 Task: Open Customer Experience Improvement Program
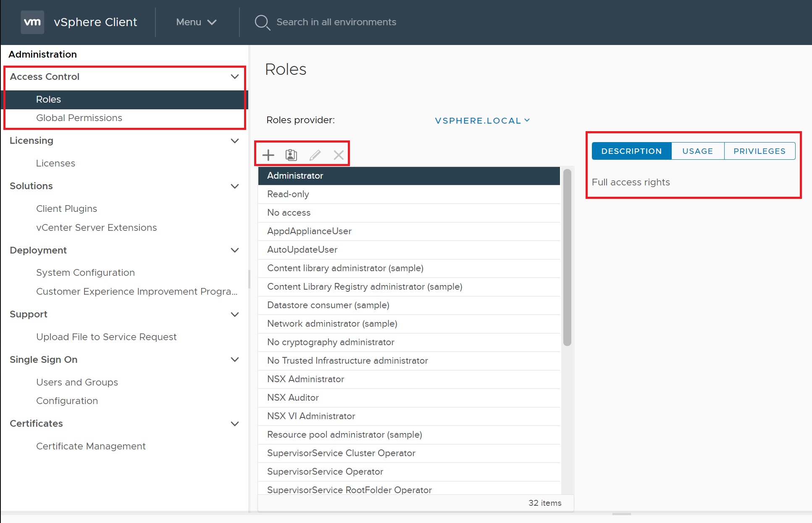click(137, 291)
